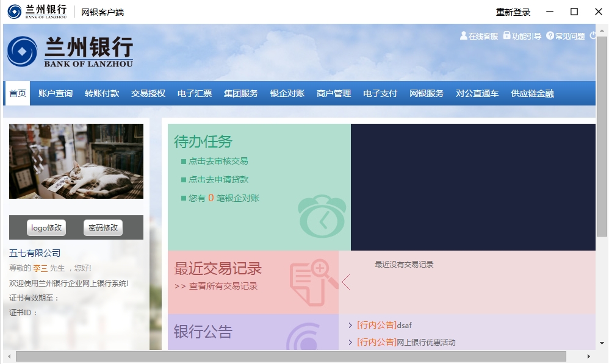Click the large Bank of Lanzhou header logo
This screenshot has height=364, width=609.
70,52
